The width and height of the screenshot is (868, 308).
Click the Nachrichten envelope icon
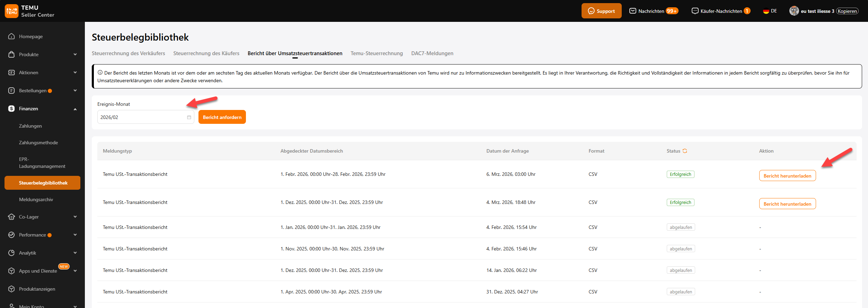point(633,11)
